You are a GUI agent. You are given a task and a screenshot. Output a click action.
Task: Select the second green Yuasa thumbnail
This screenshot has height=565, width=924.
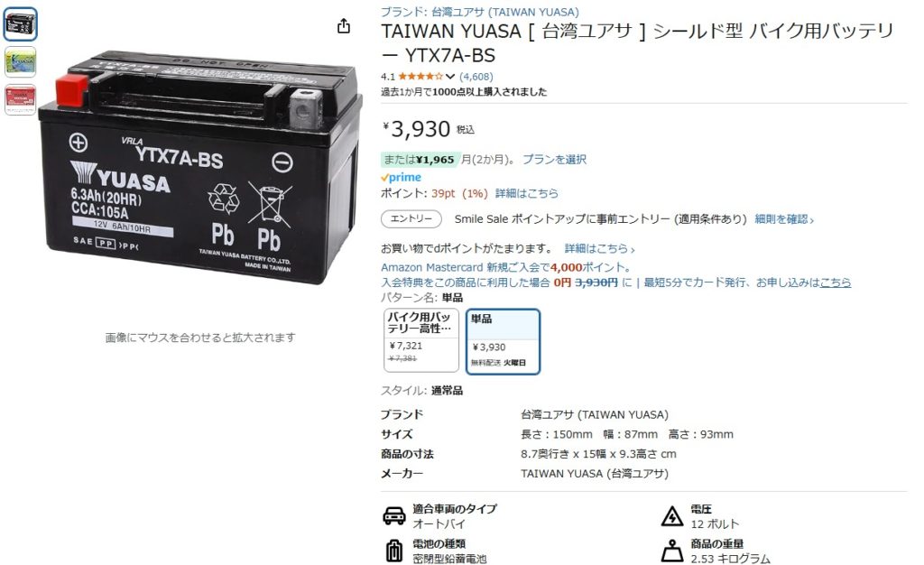tap(21, 62)
